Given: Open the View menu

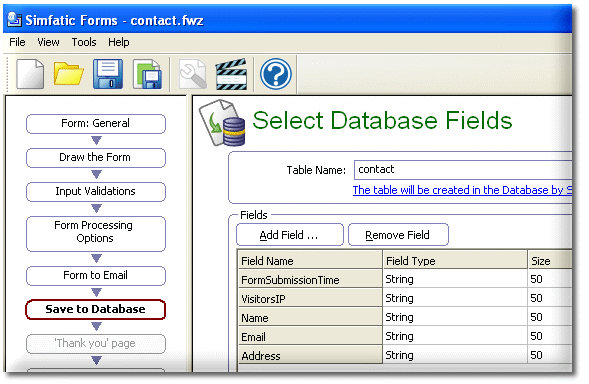Looking at the screenshot, I should click(x=48, y=42).
